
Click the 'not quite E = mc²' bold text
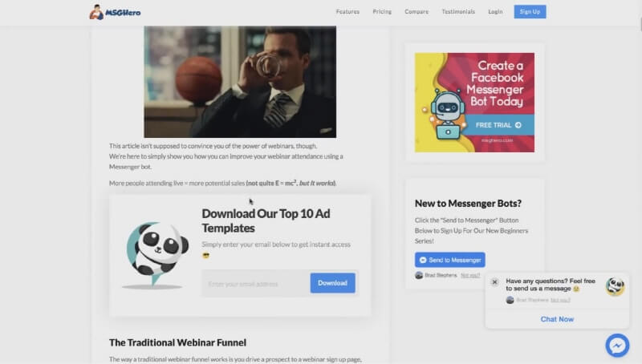(272, 184)
